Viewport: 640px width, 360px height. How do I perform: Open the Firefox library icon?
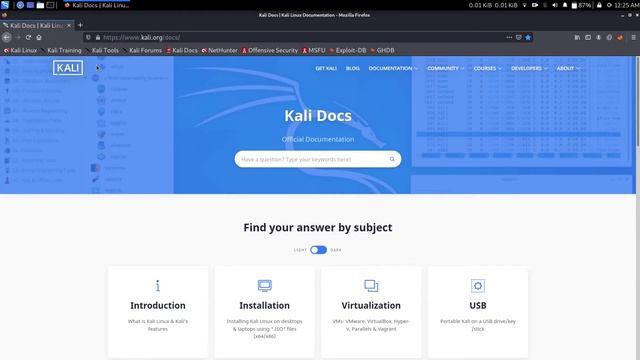[x=577, y=37]
